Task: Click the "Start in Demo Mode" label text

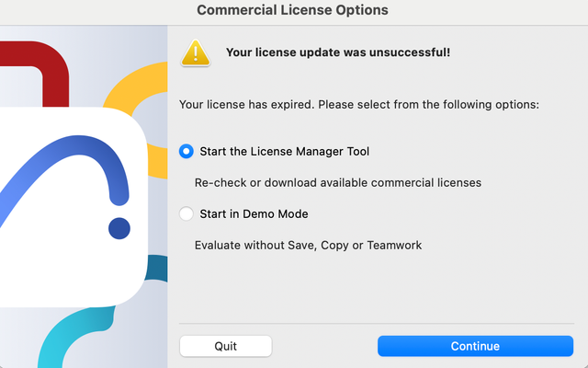Action: (254, 214)
